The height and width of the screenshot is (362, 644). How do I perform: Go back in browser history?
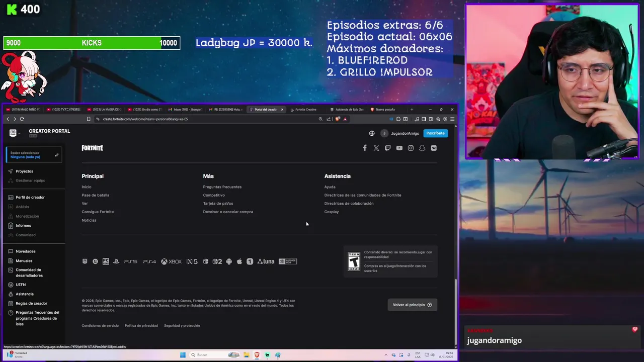[x=8, y=119]
